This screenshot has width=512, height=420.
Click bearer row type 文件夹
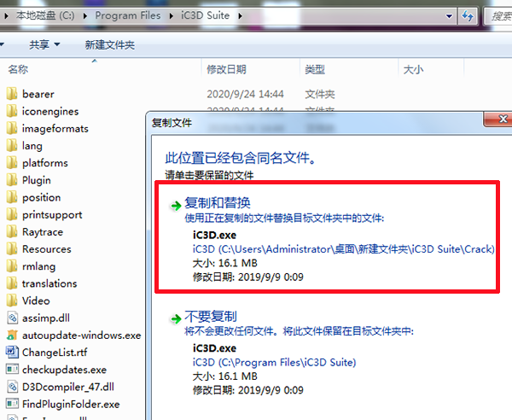320,95
